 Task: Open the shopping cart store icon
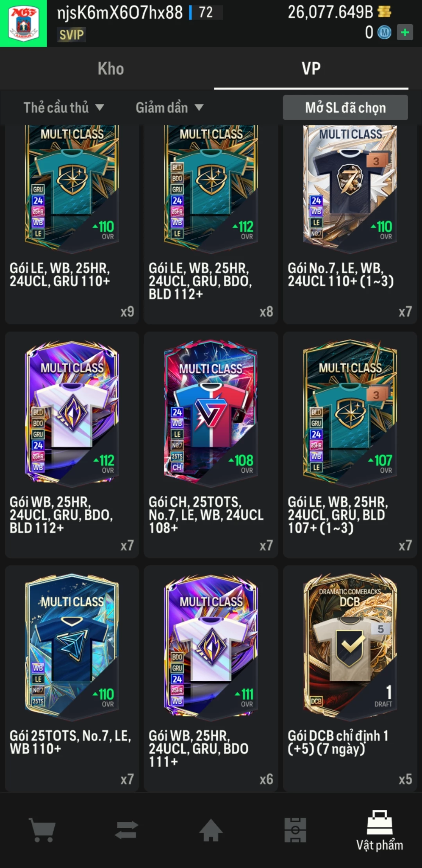[x=42, y=830]
